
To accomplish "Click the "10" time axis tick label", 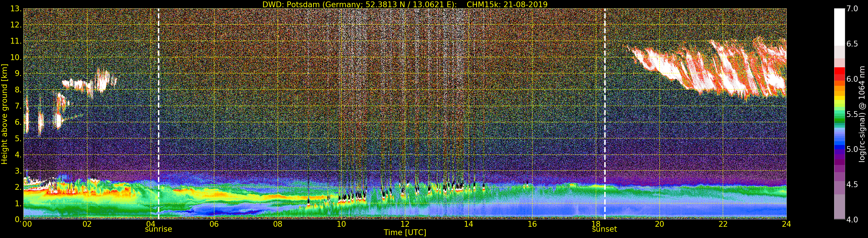I will tap(341, 224).
